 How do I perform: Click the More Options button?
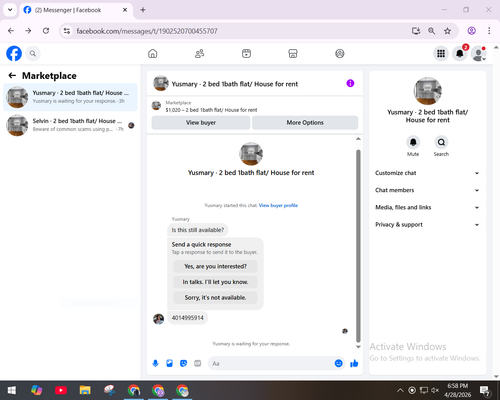[305, 123]
